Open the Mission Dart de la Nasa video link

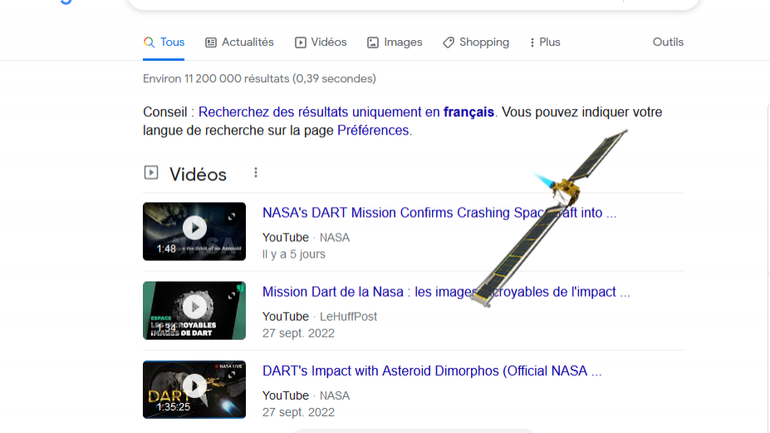point(446,292)
